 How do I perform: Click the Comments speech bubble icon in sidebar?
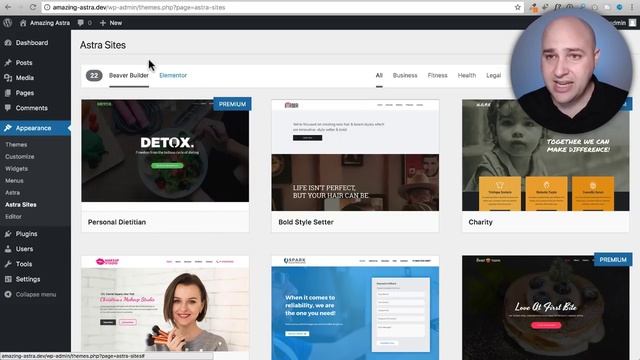tap(8, 108)
